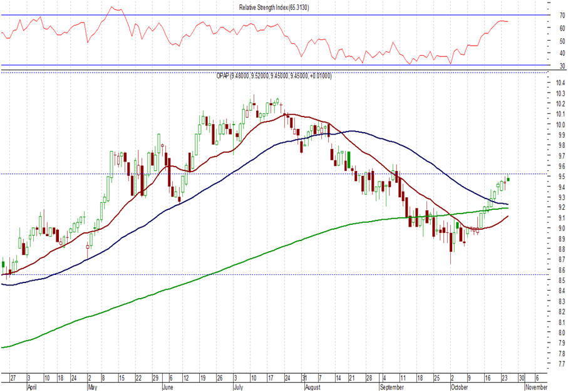Click the RSI 70 axis label

pyautogui.click(x=562, y=16)
